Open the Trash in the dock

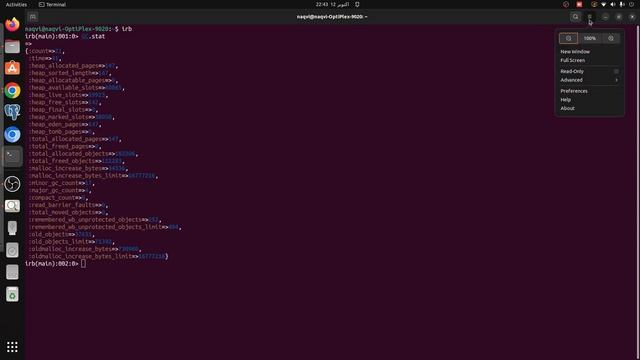coord(12,294)
